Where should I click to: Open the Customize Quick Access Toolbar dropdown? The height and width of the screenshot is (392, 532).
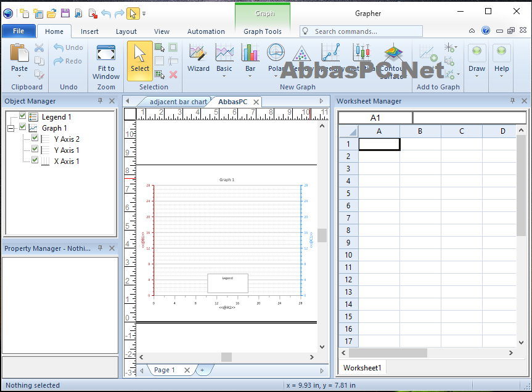144,14
